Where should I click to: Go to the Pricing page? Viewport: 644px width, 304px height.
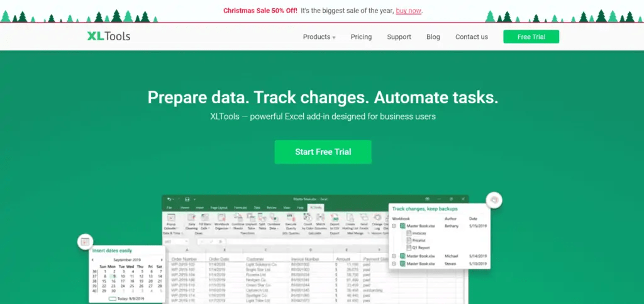click(x=361, y=37)
